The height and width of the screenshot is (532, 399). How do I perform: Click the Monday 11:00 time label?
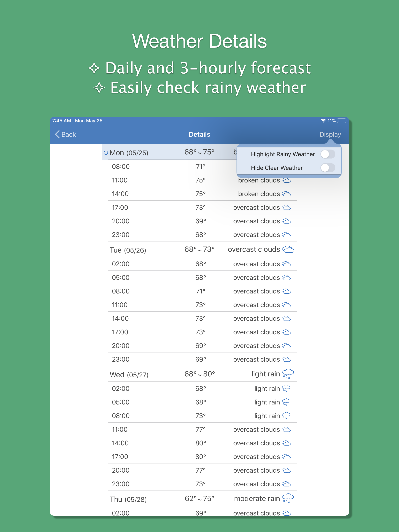point(120,180)
